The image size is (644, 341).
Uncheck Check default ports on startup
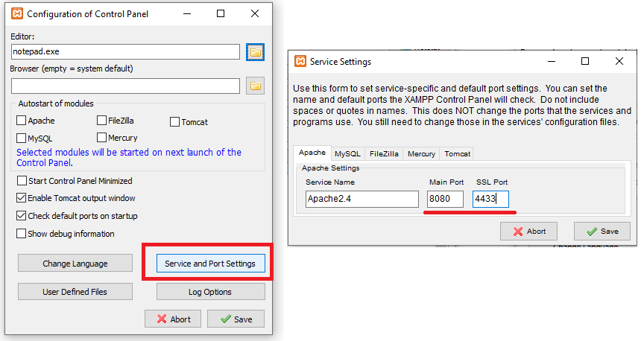22,215
